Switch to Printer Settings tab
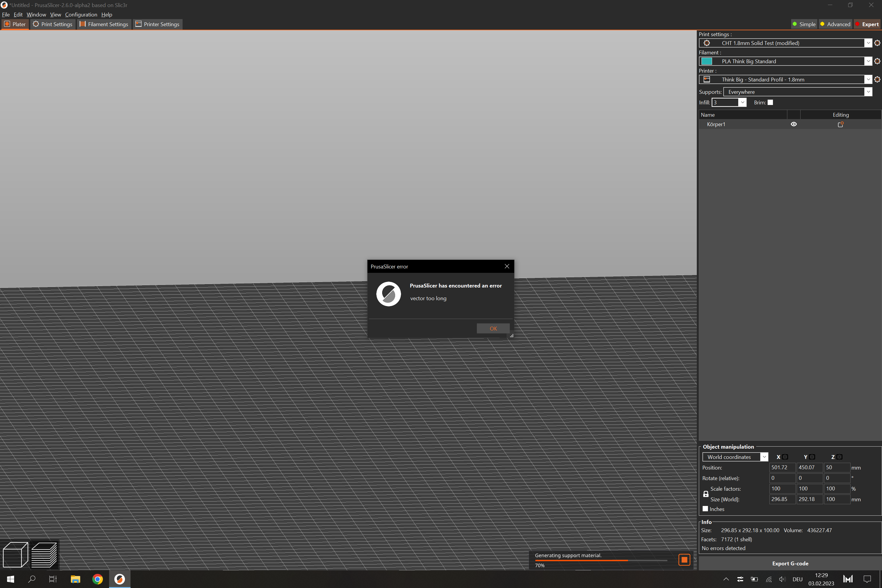 pyautogui.click(x=158, y=24)
